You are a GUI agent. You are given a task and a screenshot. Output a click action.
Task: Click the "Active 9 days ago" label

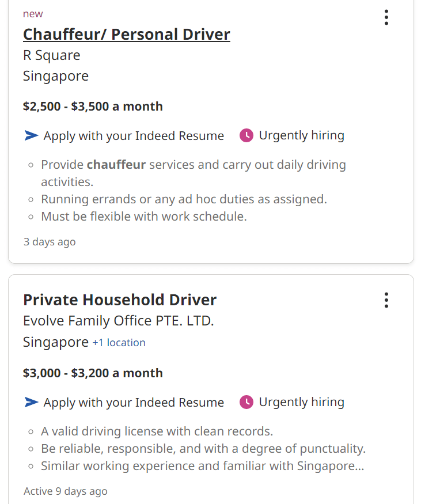coord(66,491)
